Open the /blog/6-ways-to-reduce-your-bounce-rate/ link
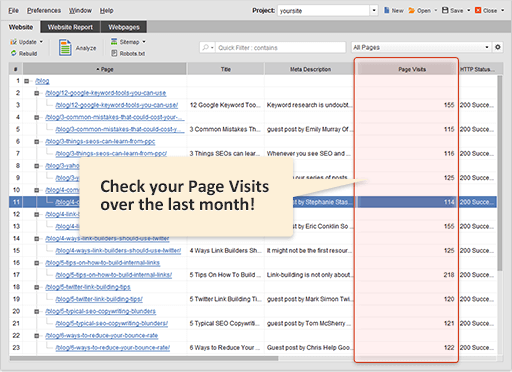The height and width of the screenshot is (372, 512). pos(113,348)
